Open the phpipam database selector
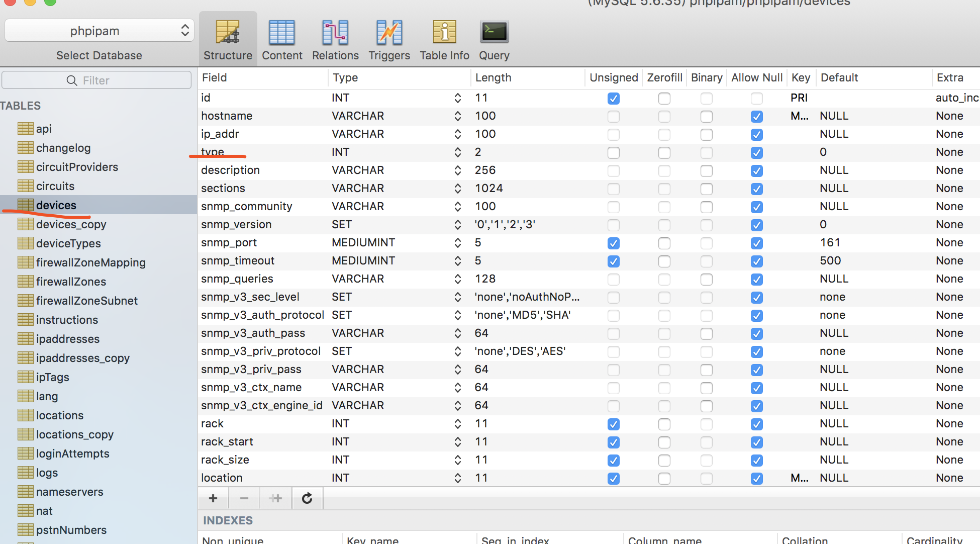Image resolution: width=980 pixels, height=544 pixels. pos(99,30)
